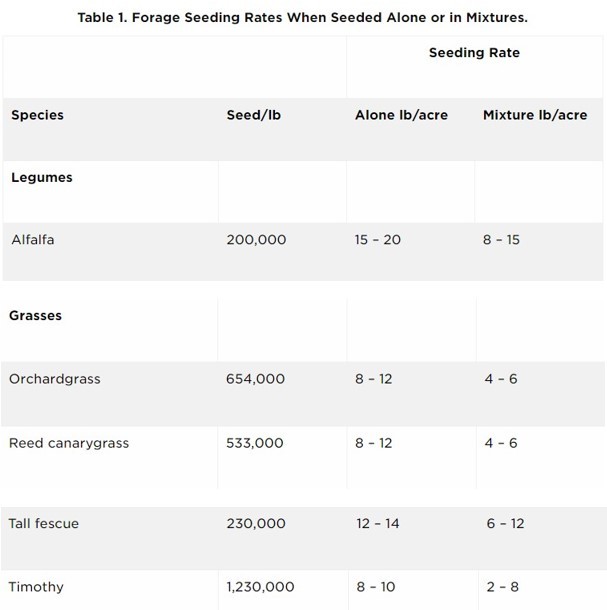Click the Legumes section heading

pos(42,177)
